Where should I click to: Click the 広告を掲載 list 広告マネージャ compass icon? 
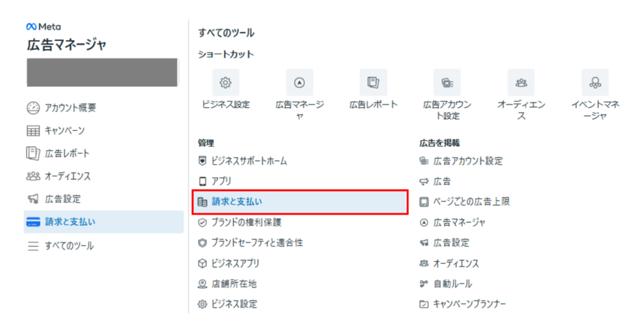[x=424, y=222]
